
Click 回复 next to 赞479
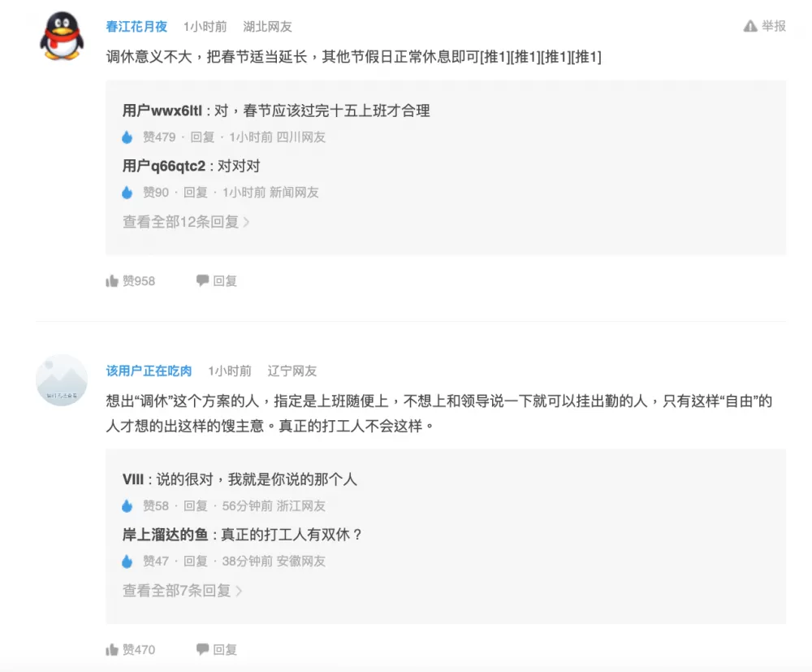[202, 137]
